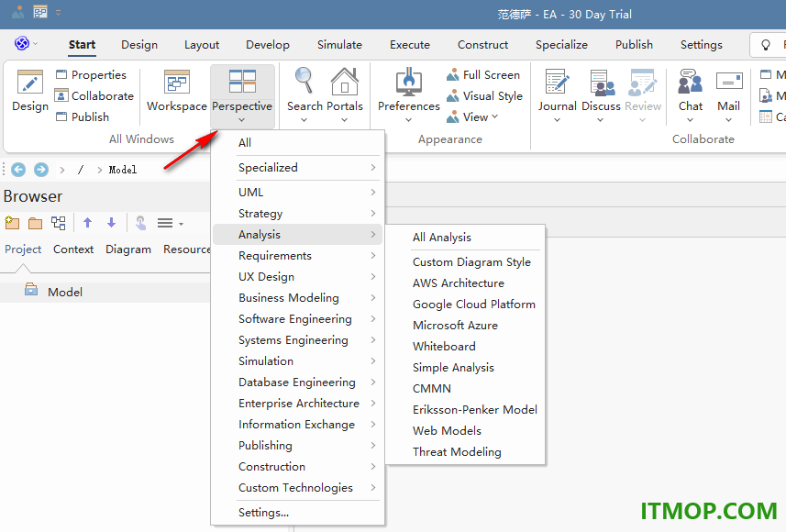Click the new diagram icon in Browser
The image size is (786, 532).
pos(59,223)
